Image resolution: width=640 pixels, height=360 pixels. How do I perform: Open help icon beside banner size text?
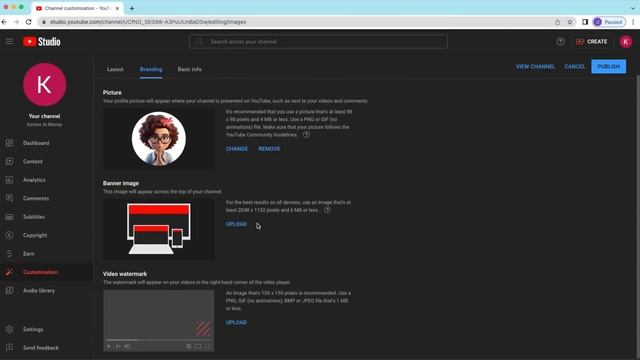click(x=327, y=210)
